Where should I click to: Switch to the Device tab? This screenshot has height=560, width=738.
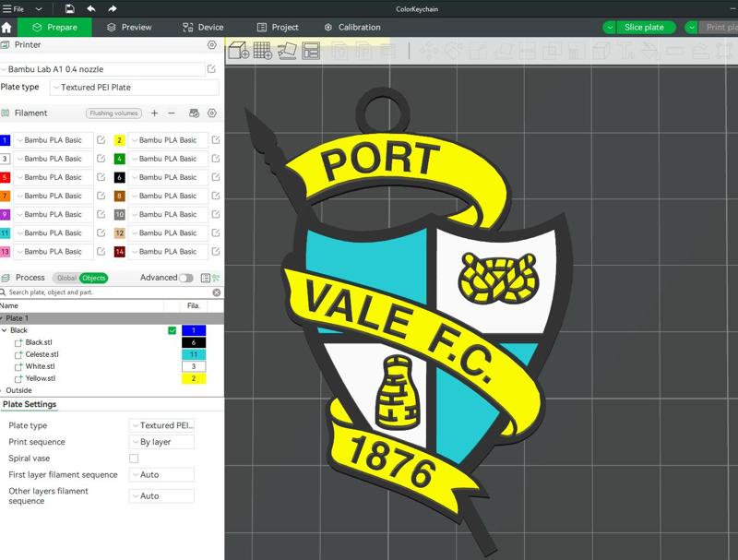click(x=203, y=28)
